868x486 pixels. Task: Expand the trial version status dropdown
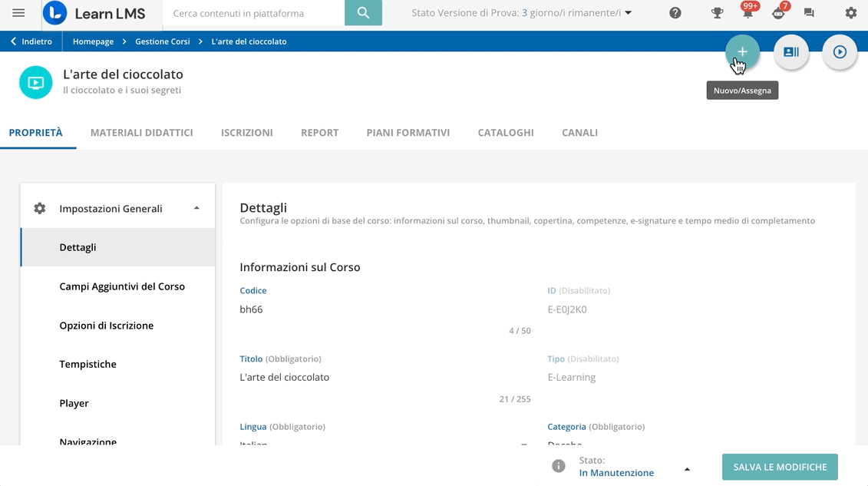tap(629, 13)
